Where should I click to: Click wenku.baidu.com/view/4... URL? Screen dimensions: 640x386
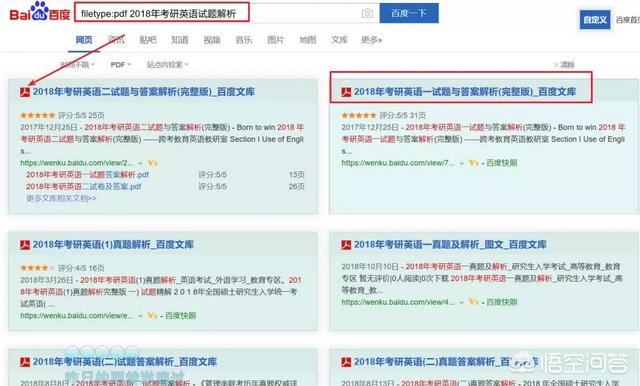398,302
